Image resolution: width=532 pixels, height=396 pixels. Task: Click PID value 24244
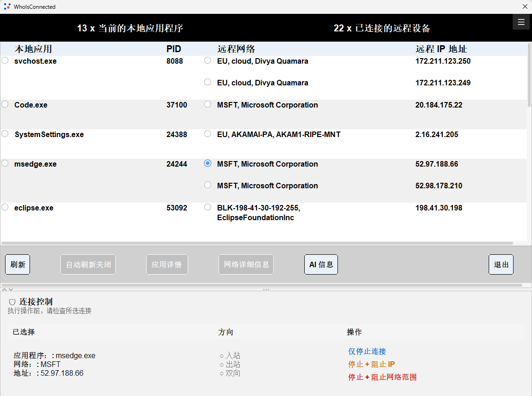point(177,164)
